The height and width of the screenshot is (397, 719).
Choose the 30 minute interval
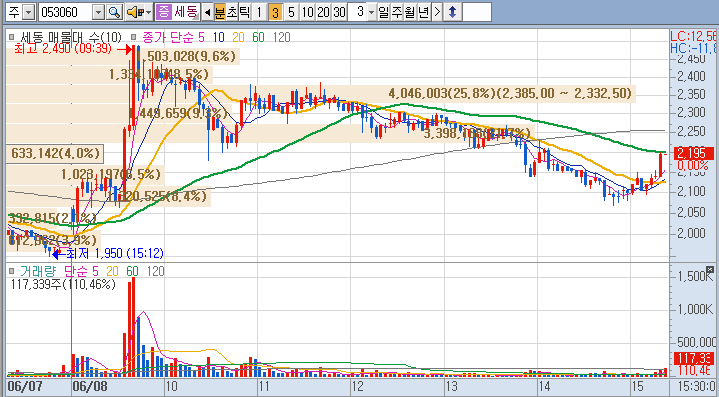(x=339, y=12)
